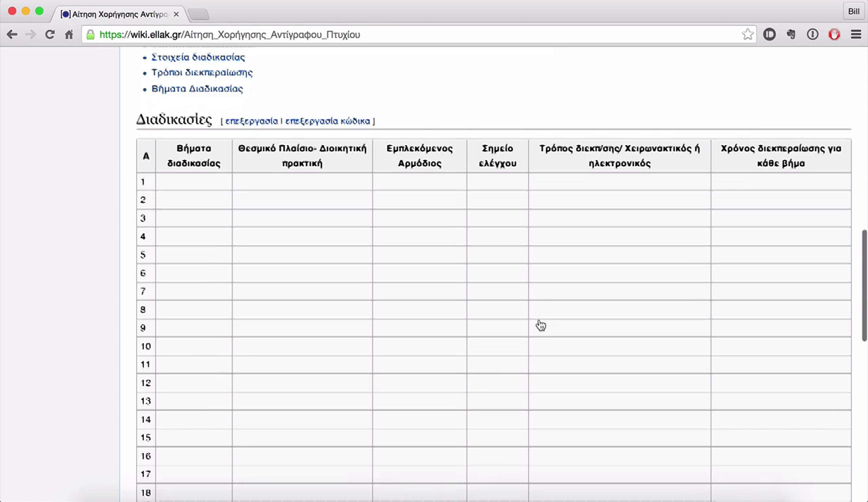Open the Chrome hamburger menu
This screenshot has height=502, width=868.
pyautogui.click(x=856, y=34)
